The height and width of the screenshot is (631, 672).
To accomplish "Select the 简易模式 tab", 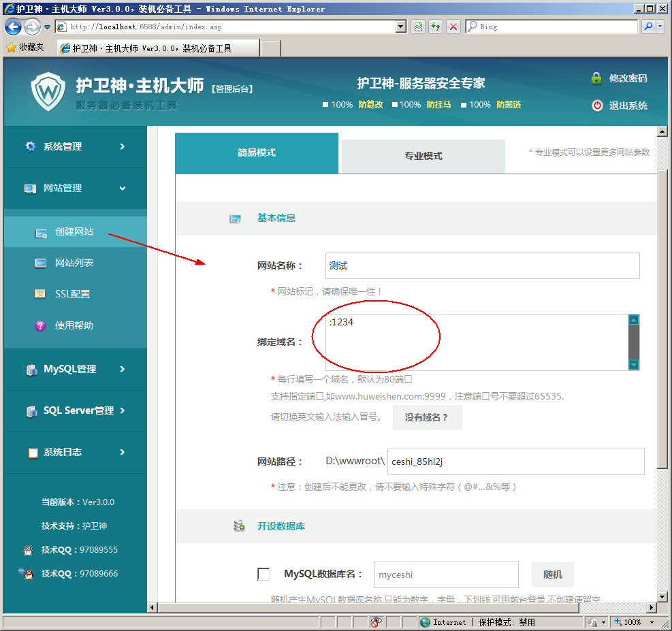I will click(257, 153).
